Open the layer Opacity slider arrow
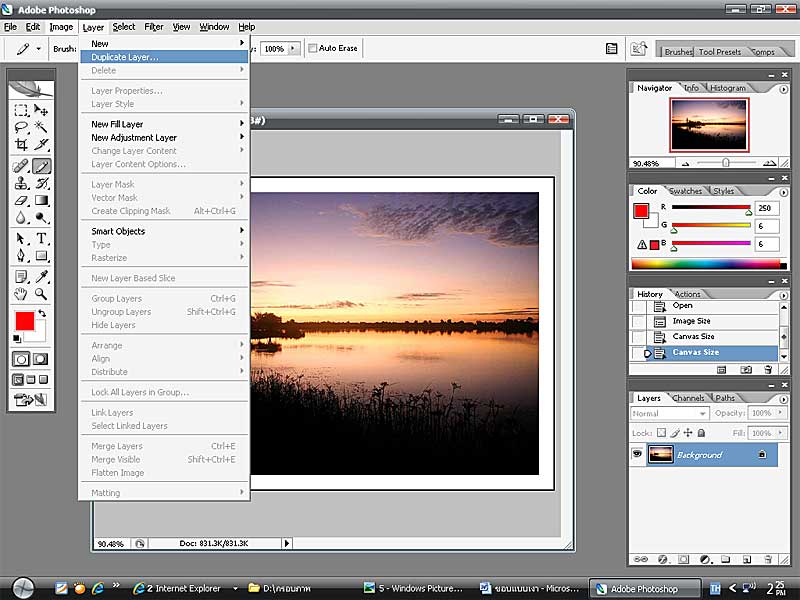This screenshot has height=600, width=800. click(780, 413)
